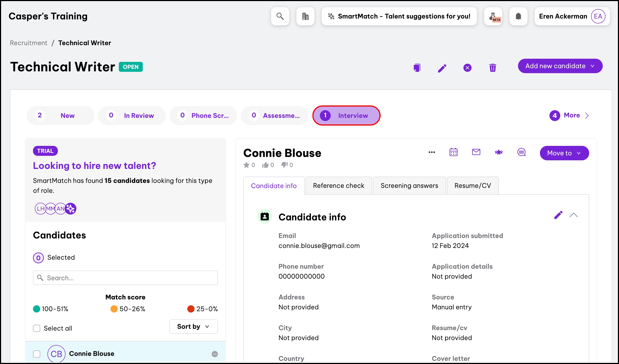This screenshot has height=364, width=619.
Task: Click the calendar icon for Connie Blouse
Action: (453, 152)
